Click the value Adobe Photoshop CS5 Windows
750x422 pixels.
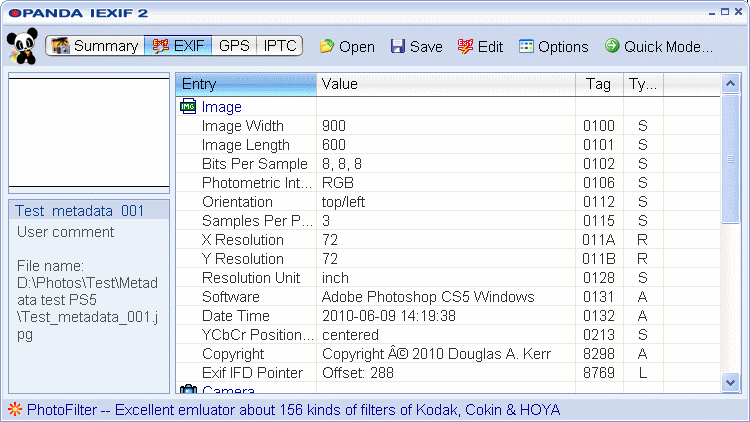tap(428, 297)
